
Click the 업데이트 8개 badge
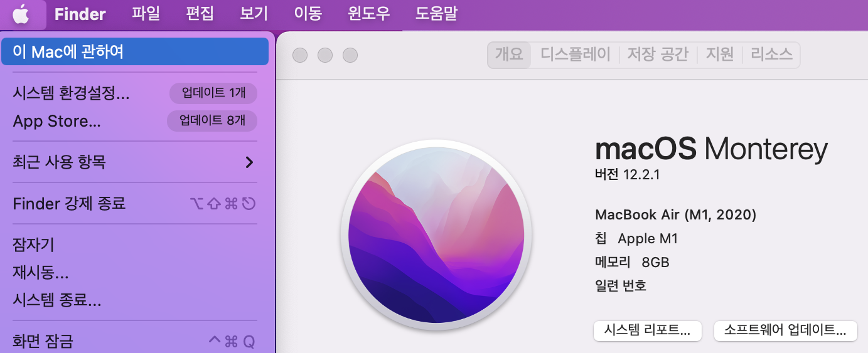point(212,121)
